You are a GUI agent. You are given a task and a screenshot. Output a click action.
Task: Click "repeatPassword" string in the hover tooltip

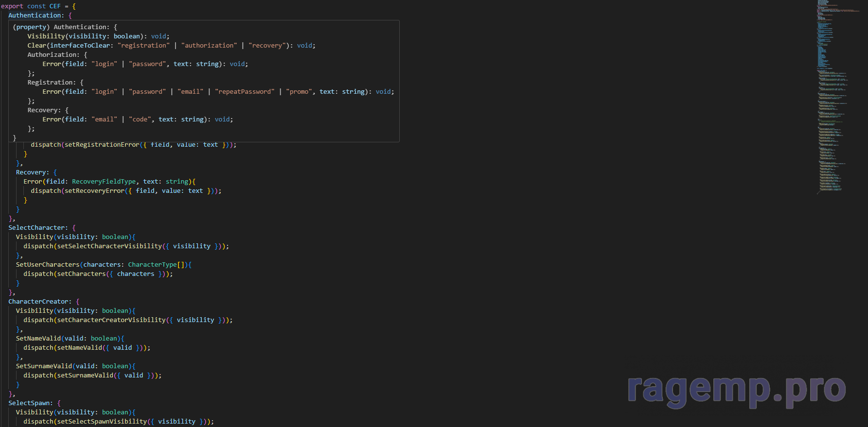(245, 92)
